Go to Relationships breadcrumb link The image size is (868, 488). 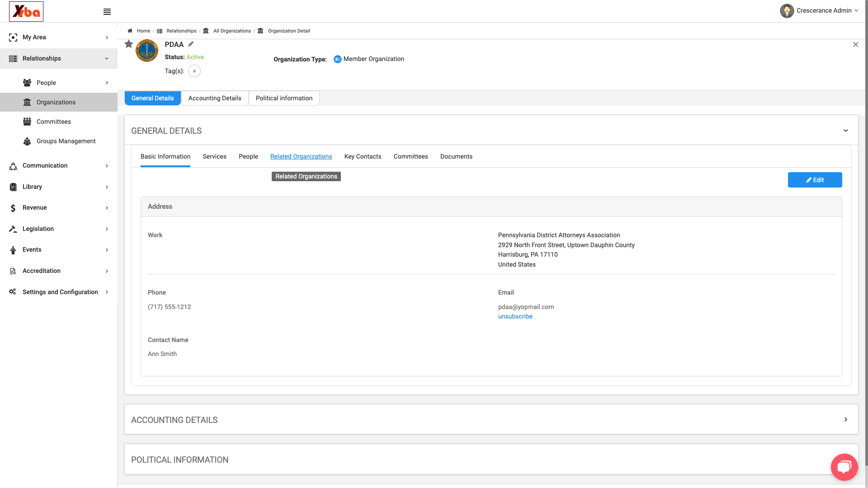click(181, 31)
